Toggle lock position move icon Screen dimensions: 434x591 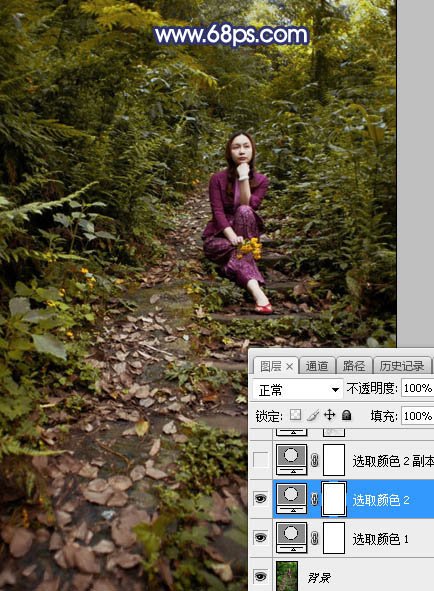click(x=330, y=415)
